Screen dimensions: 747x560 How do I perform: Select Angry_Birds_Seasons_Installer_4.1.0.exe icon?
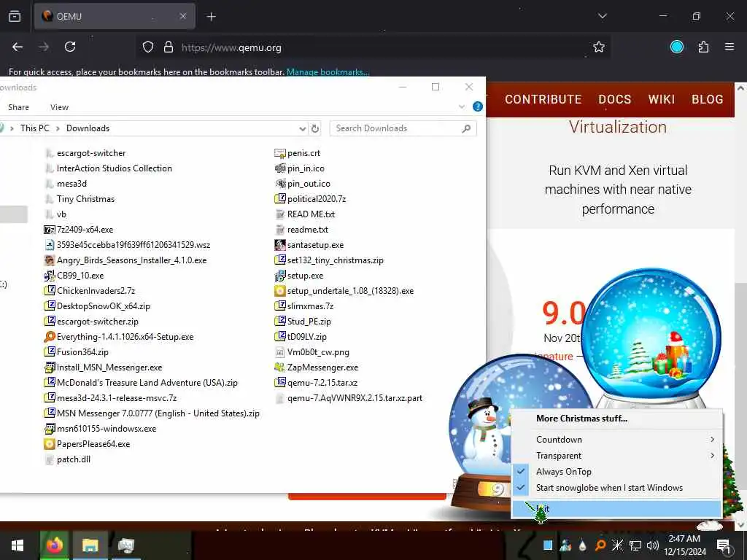point(49,260)
